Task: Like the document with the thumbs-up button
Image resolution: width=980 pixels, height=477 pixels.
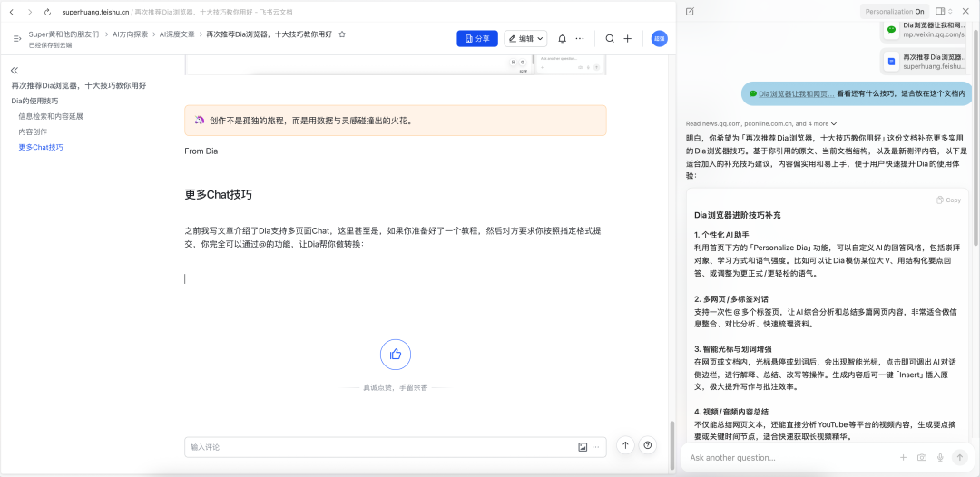Action: coord(396,355)
